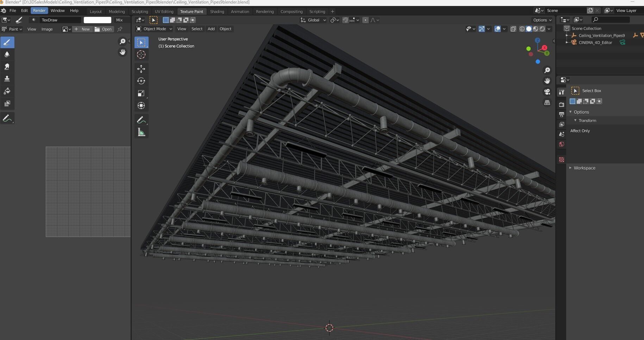
Task: Open the viewport Options dropdown
Action: coord(542,20)
